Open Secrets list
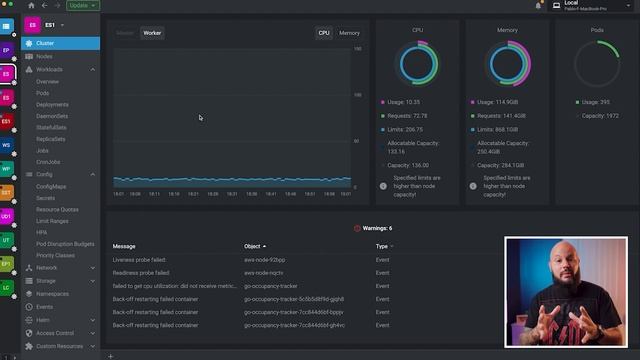Image resolution: width=640 pixels, height=360 pixels. (x=45, y=198)
